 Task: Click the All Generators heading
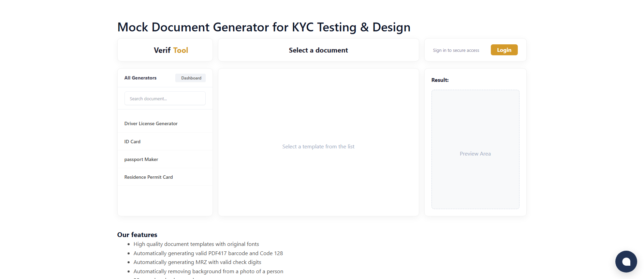pyautogui.click(x=140, y=78)
